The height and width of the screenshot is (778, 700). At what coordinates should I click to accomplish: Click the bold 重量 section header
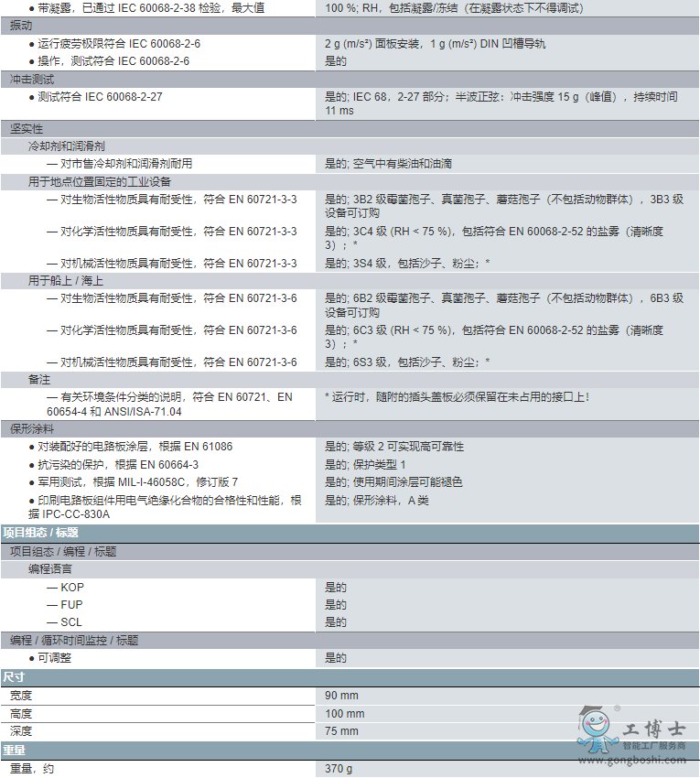pos(350,751)
